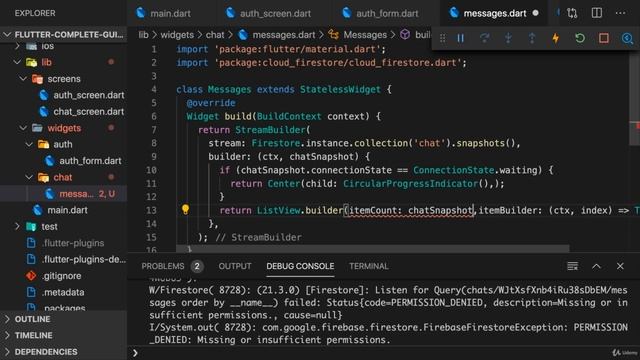Click line number 13 in the gutter
This screenshot has height=360, width=640.
click(x=151, y=210)
